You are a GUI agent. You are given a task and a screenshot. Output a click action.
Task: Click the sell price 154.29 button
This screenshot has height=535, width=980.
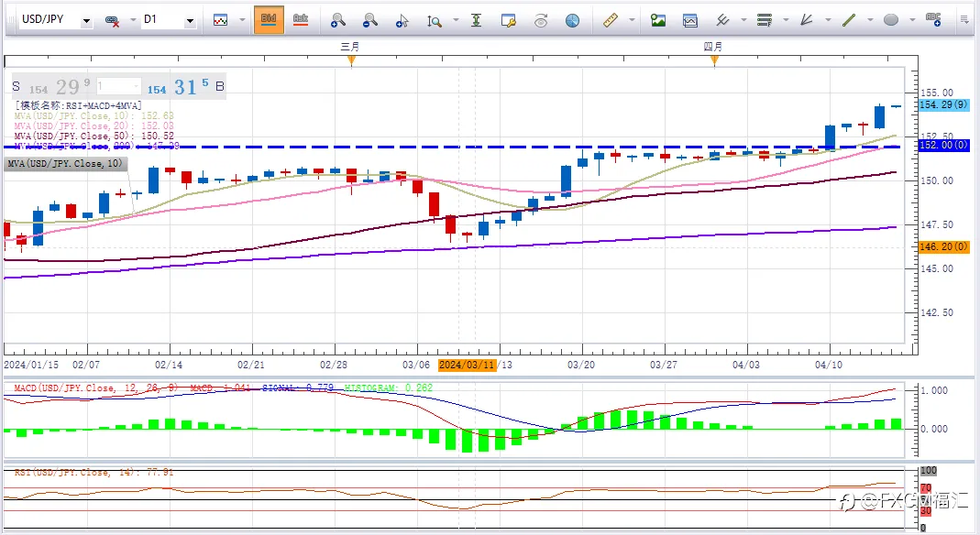coord(52,87)
